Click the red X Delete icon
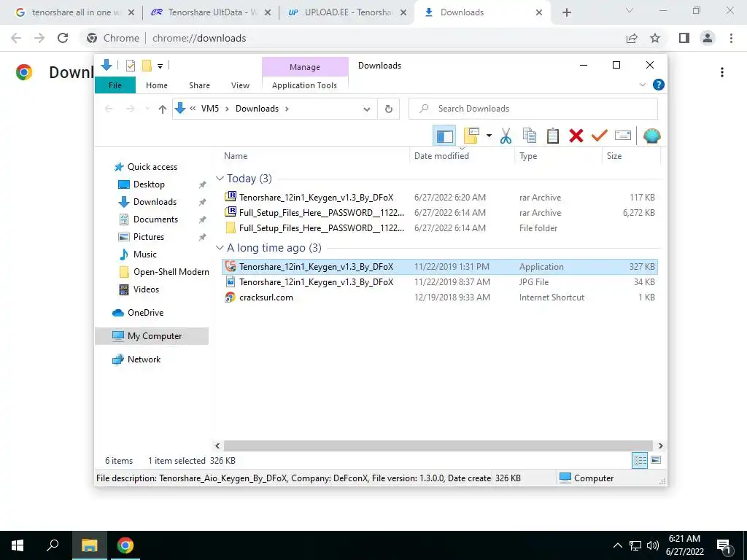 pos(576,136)
